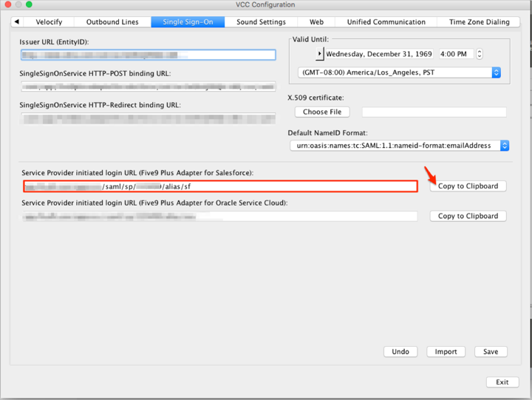The width and height of the screenshot is (532, 400).
Task: Open the Outbound Lines tab
Action: click(x=112, y=22)
